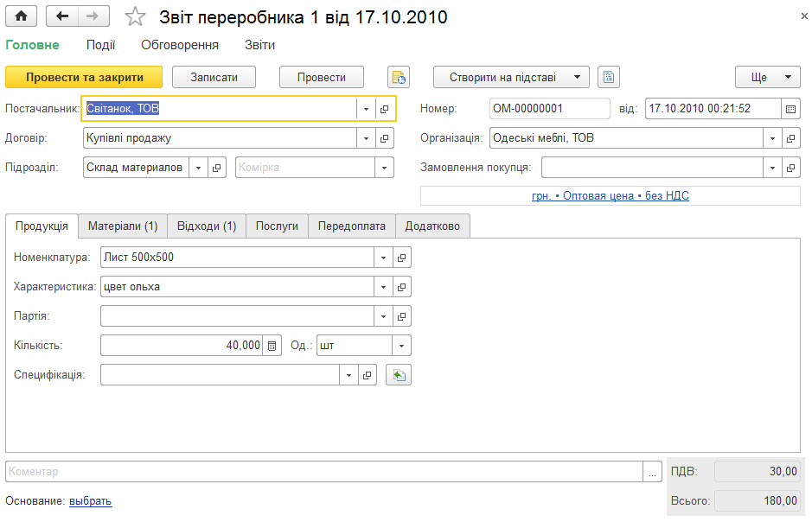Open the Світанок supplier card icon
The height and width of the screenshot is (522, 812).
point(384,109)
